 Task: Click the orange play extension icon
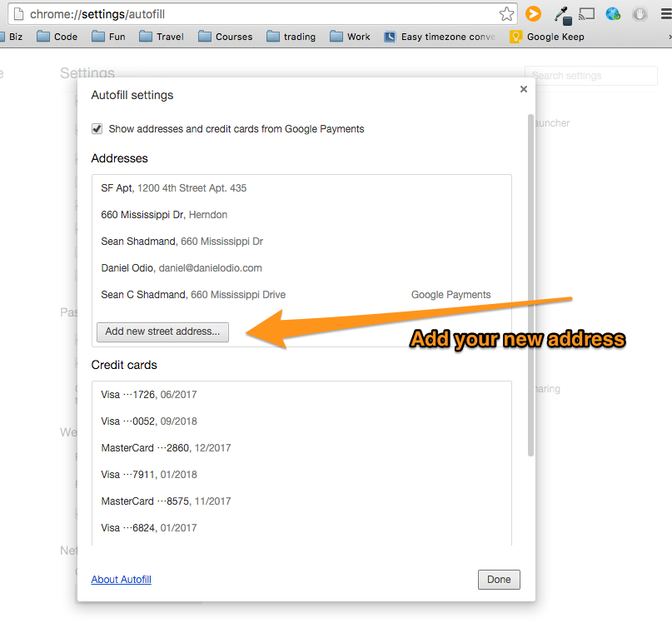coord(534,14)
